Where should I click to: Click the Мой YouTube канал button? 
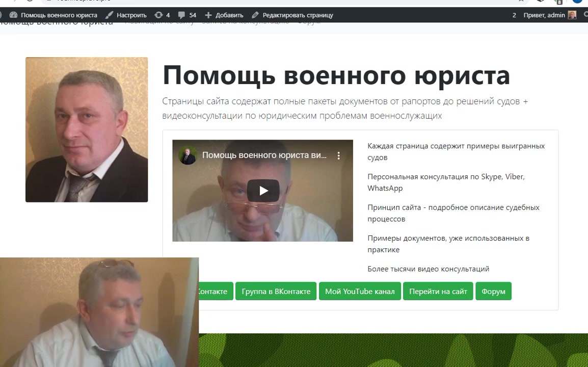[x=360, y=291]
